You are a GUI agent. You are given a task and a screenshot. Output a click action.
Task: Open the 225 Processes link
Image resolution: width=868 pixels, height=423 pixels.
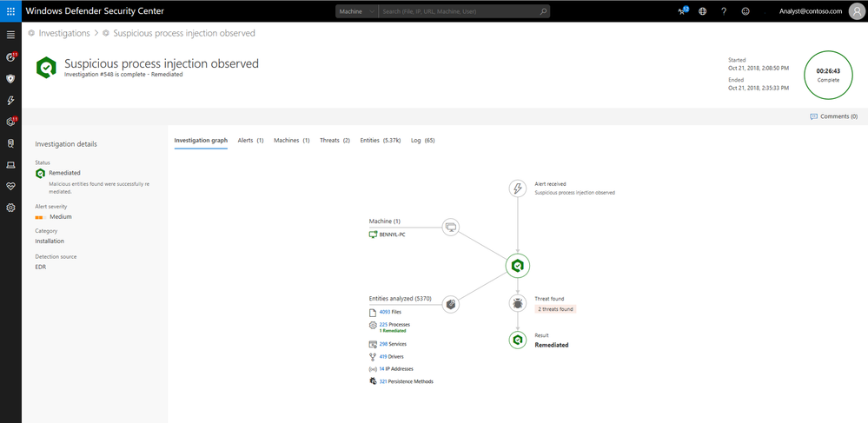(394, 325)
